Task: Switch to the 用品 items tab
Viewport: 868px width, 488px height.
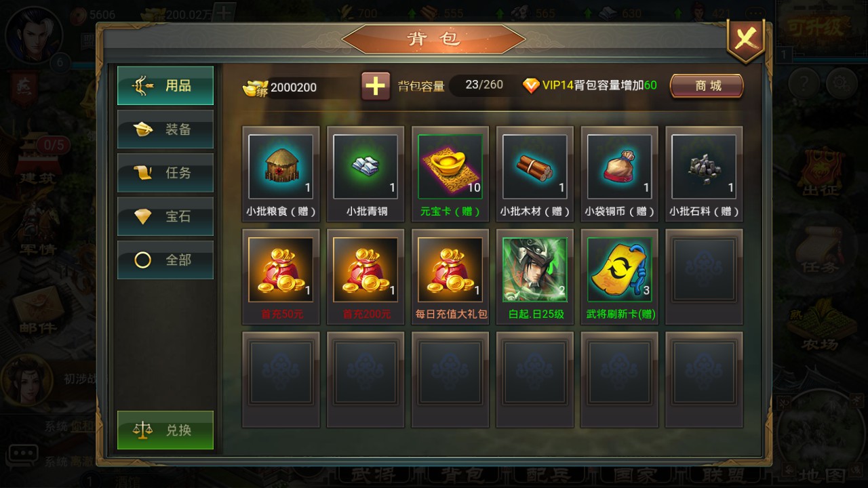Action: [165, 85]
